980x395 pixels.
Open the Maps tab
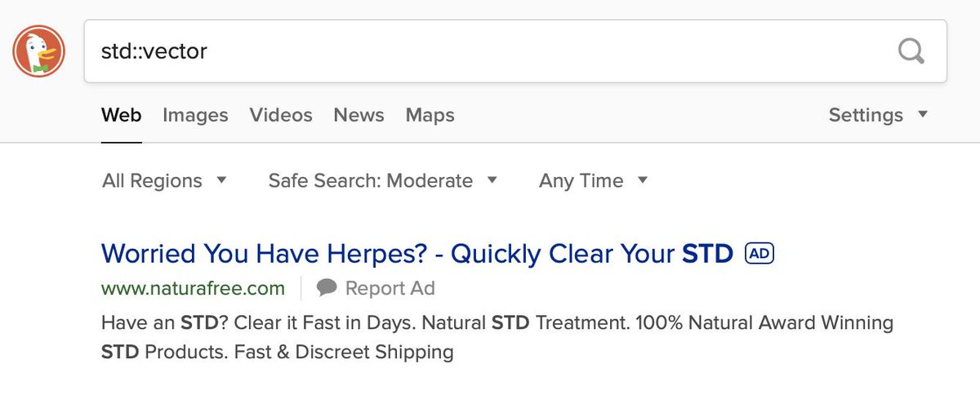pyautogui.click(x=430, y=115)
